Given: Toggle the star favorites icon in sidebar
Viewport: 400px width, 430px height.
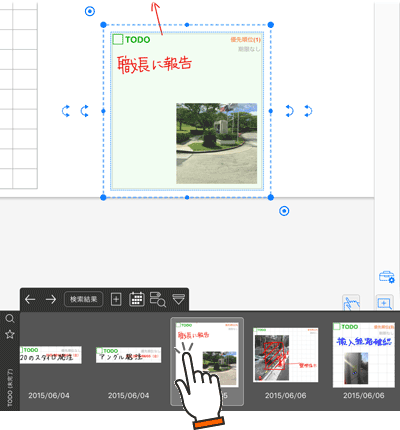Looking at the screenshot, I should [x=10, y=334].
